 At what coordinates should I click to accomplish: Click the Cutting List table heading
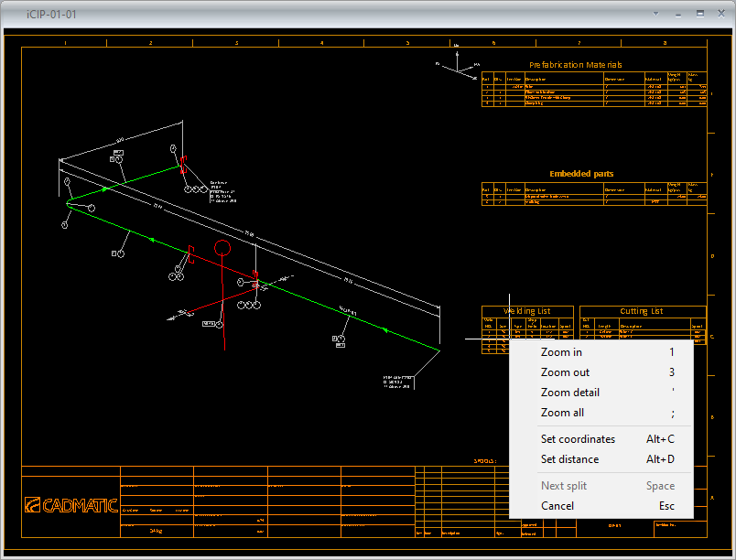pos(641,311)
